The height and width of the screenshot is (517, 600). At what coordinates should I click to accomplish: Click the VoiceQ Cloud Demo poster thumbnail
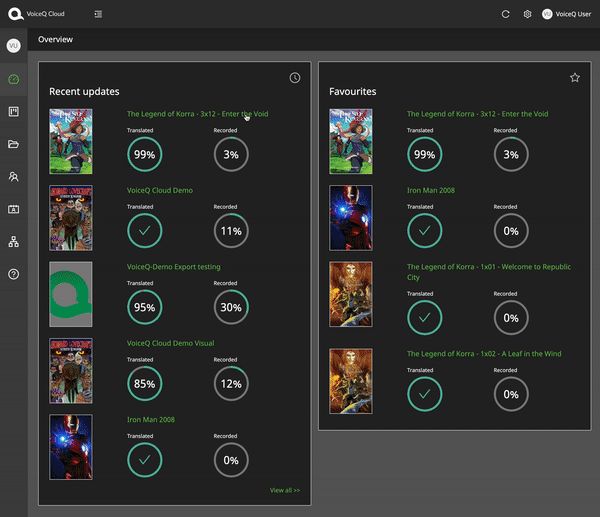pyautogui.click(x=71, y=218)
